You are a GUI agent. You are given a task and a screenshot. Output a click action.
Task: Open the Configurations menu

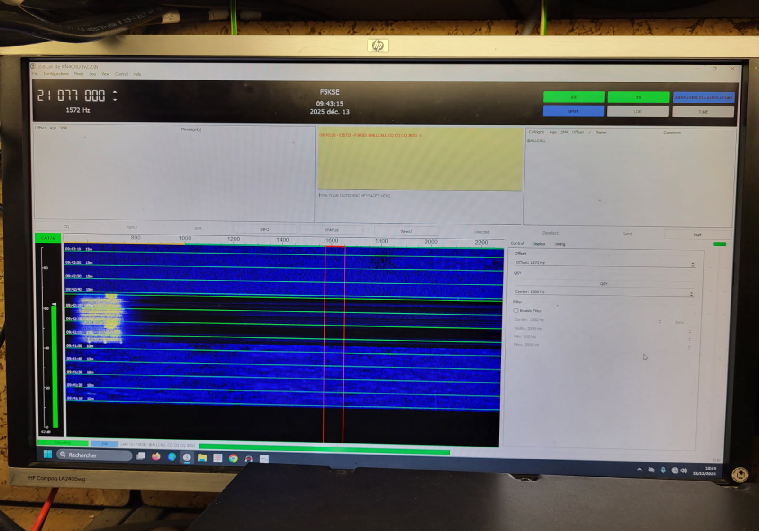(x=55, y=74)
